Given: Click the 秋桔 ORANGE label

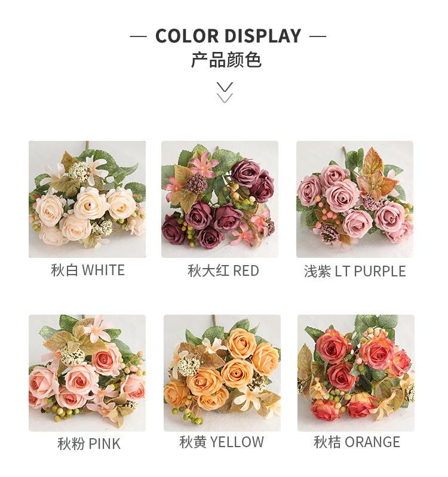Looking at the screenshot, I should [x=357, y=442].
